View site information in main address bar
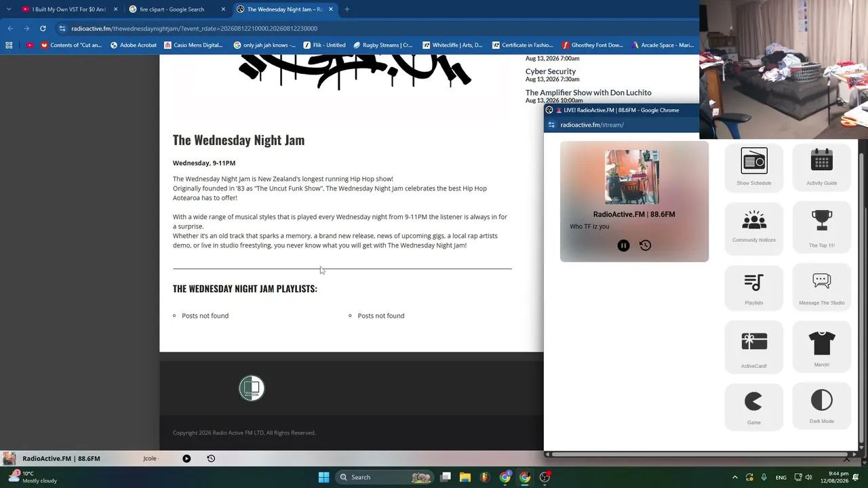This screenshot has height=488, width=868. 62,28
